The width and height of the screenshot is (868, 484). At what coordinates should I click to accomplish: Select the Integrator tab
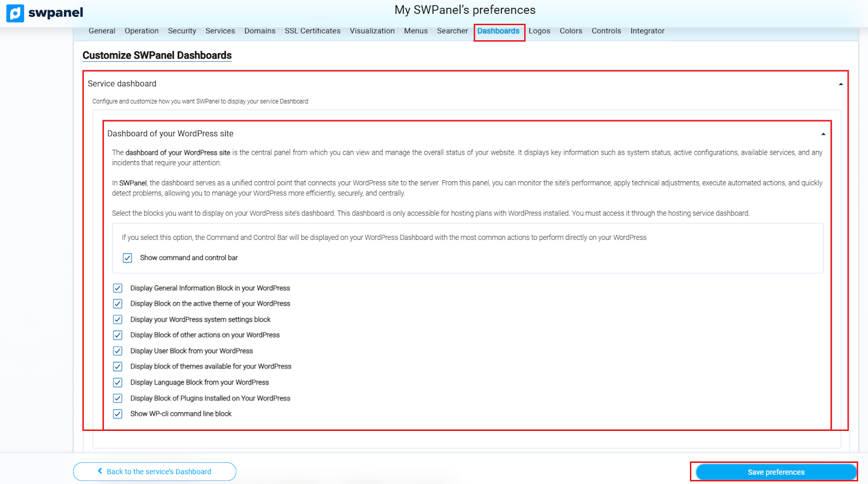tap(647, 31)
